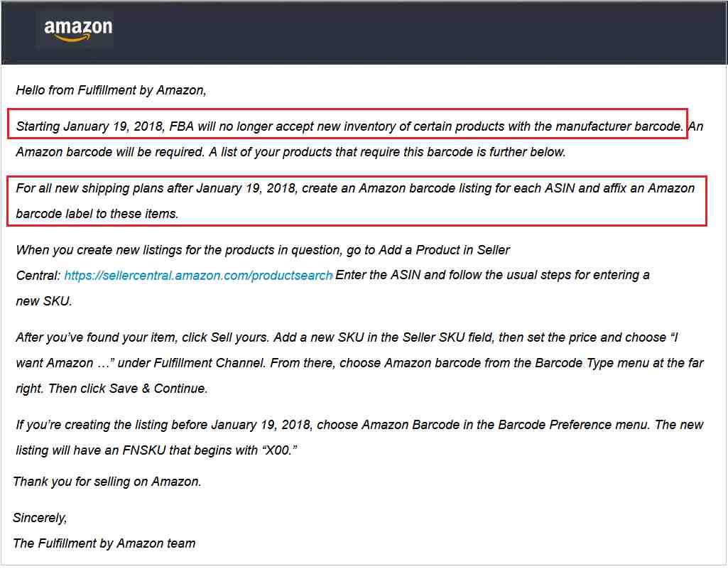The height and width of the screenshot is (569, 728).
Task: Open the sellercentral.amazon.com/productsearch link
Action: click(x=198, y=276)
